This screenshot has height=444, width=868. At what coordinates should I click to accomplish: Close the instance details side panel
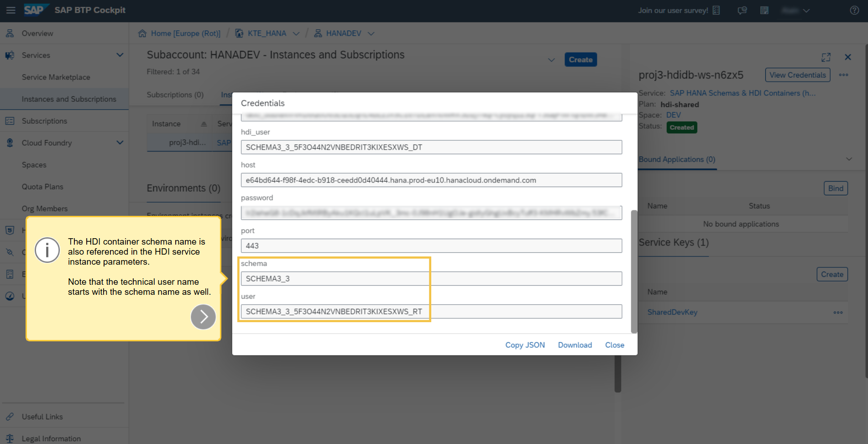click(848, 57)
